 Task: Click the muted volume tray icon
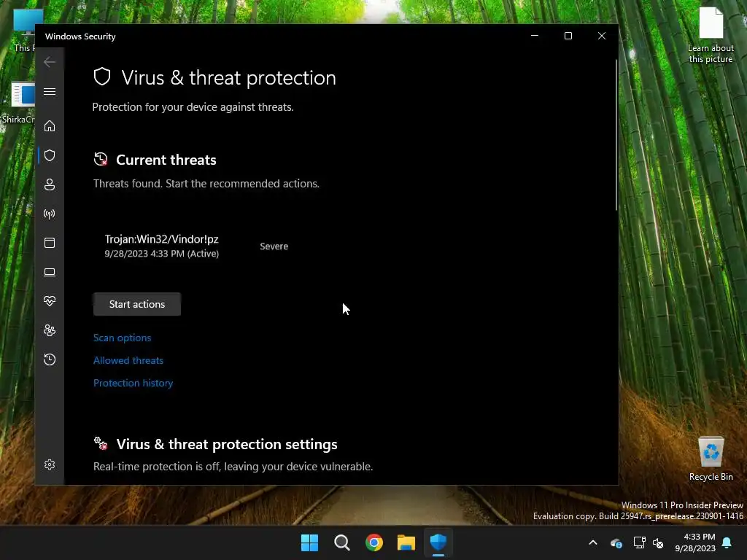pos(658,542)
